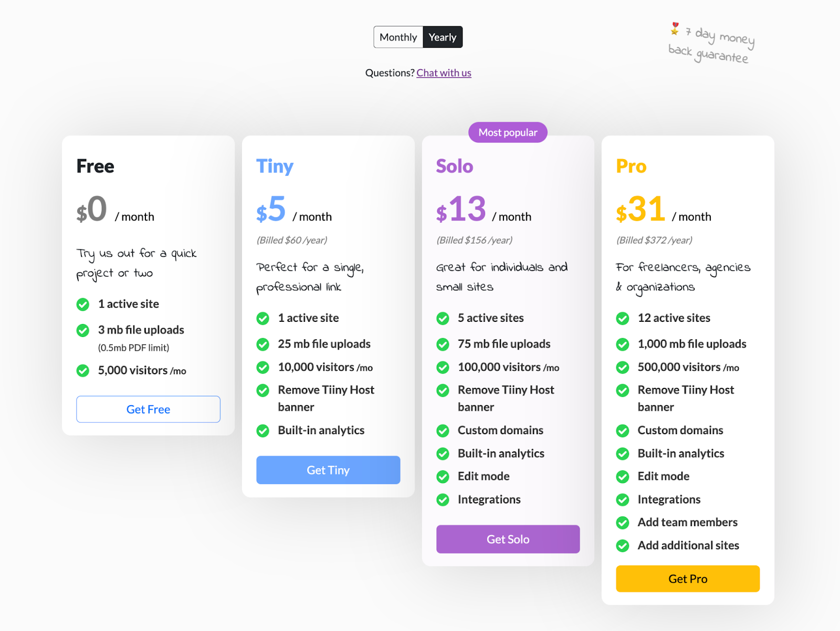Image resolution: width=840 pixels, height=631 pixels.
Task: Click the "(Billed $60 /year)" note
Action: [292, 240]
